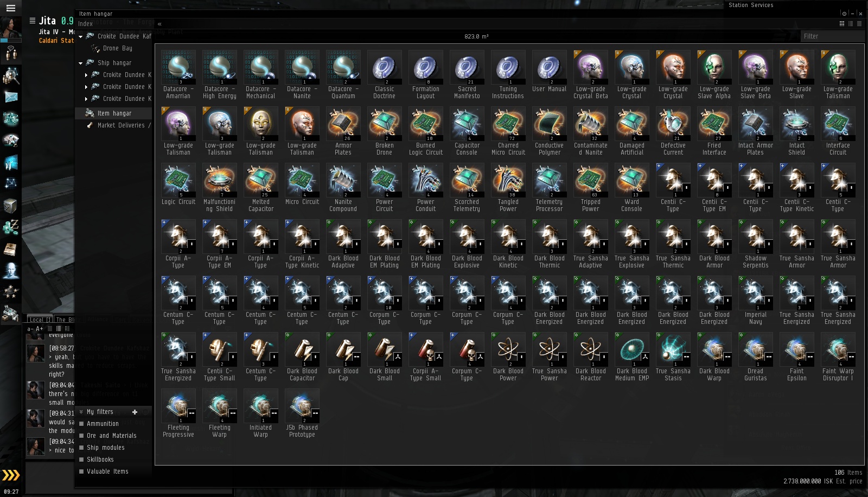Select the Low-grade Crystal Beta implant
The width and height of the screenshot is (868, 497).
[x=591, y=75]
